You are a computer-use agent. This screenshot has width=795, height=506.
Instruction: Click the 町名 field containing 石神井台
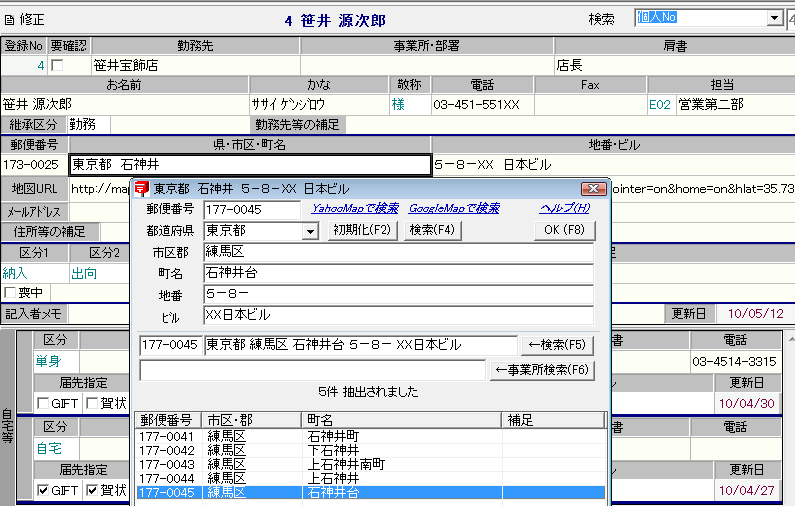(x=399, y=273)
